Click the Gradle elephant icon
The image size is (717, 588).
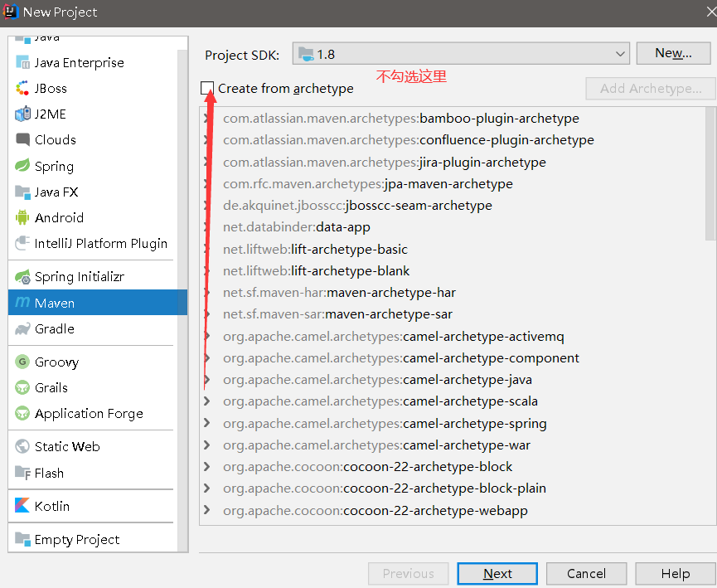[x=22, y=328]
